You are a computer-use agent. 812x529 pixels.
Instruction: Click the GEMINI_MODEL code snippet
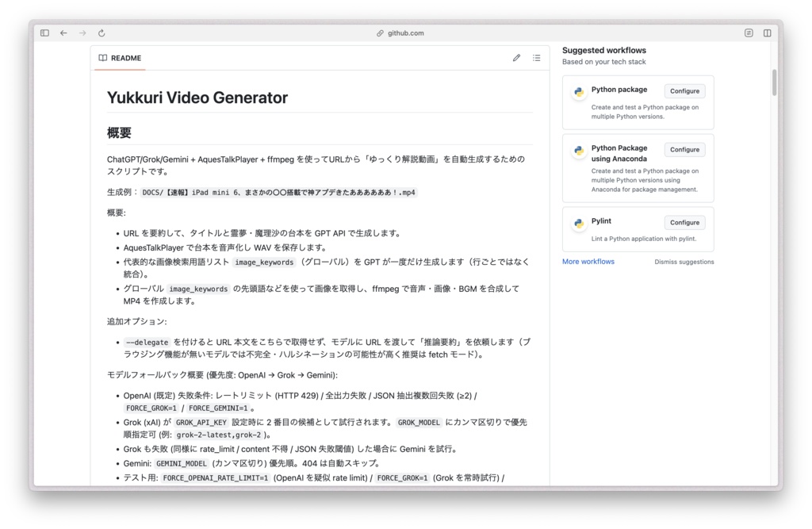tap(182, 464)
